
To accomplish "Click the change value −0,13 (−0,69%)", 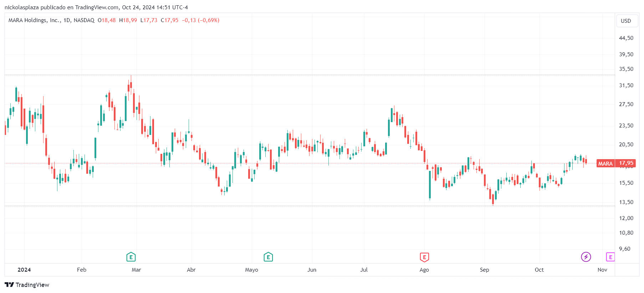I will 201,20.
